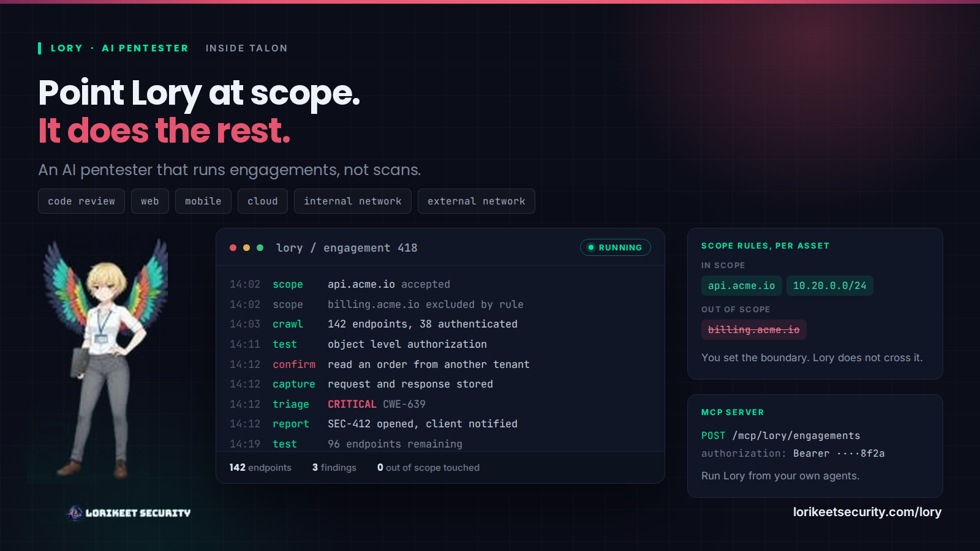Click the '14:11' timestamp
980x551 pixels.
coord(245,344)
